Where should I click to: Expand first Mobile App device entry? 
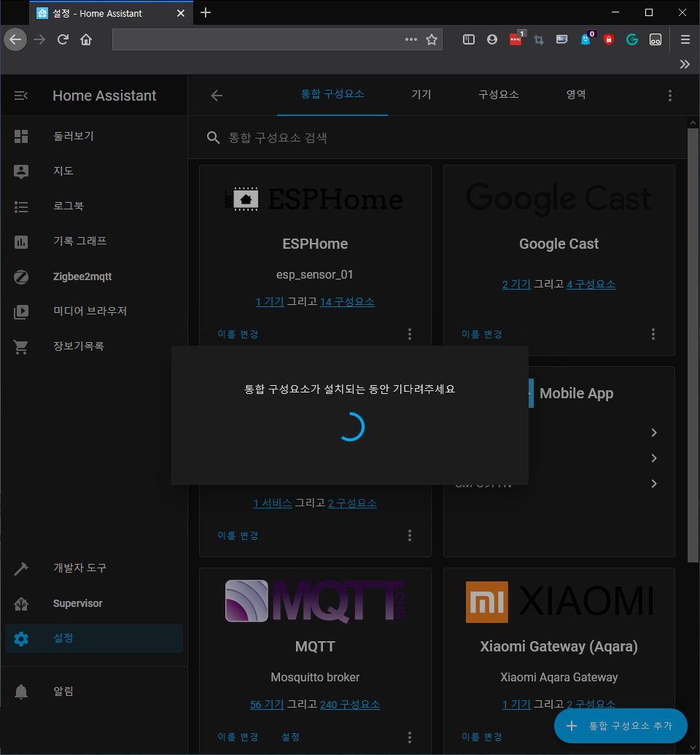click(x=654, y=433)
